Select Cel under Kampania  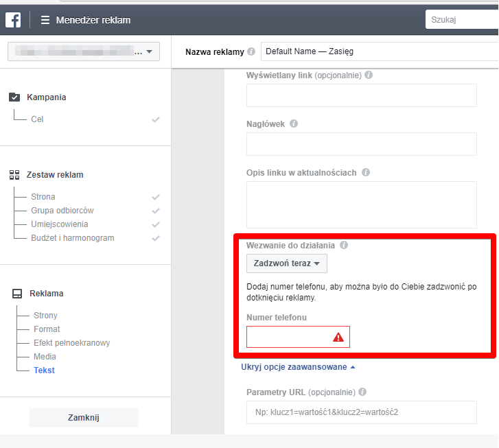37,119
